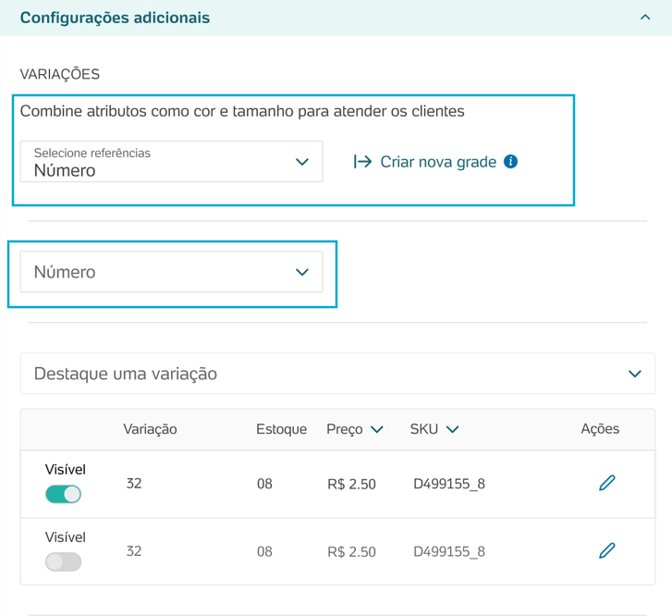Select the first row's SKU D499155_8
The height and width of the screenshot is (616, 672).
pyautogui.click(x=449, y=484)
